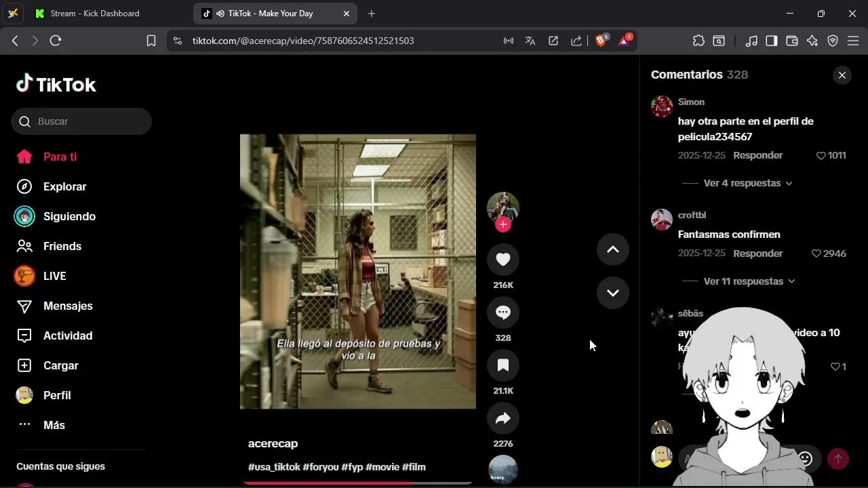Bookmark this page in browser
The height and width of the screenshot is (488, 868).
pos(151,41)
